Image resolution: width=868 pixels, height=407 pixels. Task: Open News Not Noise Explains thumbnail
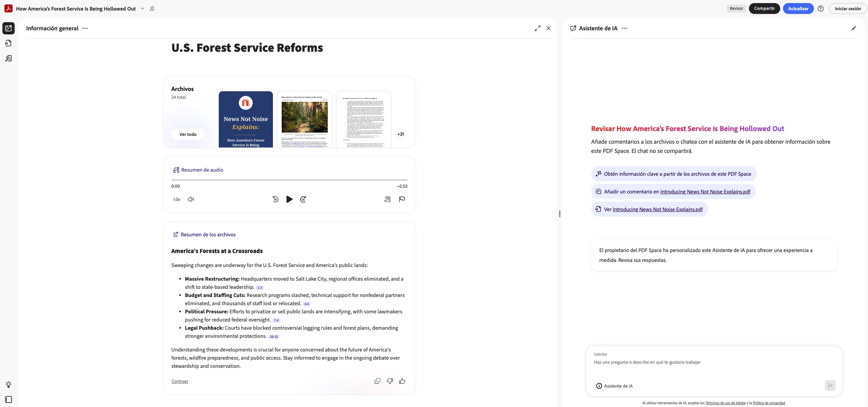coord(246,119)
